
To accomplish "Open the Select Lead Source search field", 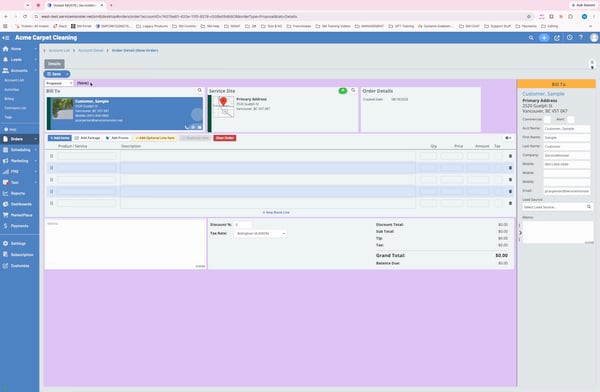I will click(558, 207).
